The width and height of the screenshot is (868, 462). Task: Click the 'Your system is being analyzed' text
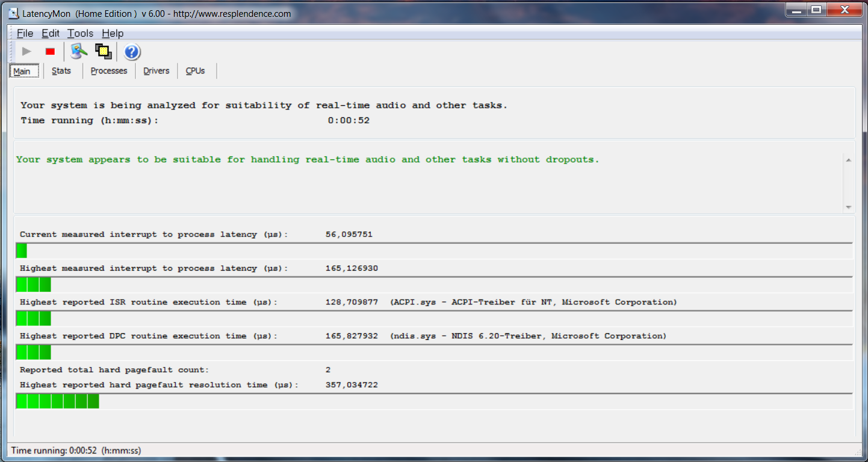click(264, 105)
